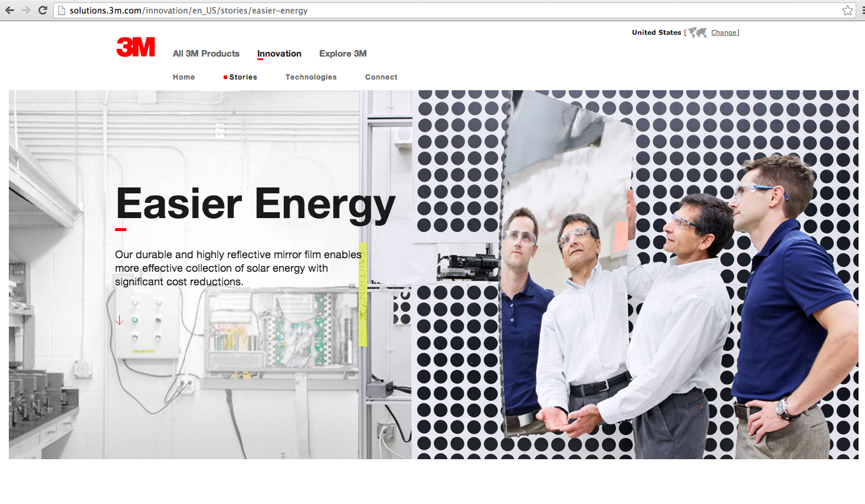Click the browser back arrow

point(9,10)
